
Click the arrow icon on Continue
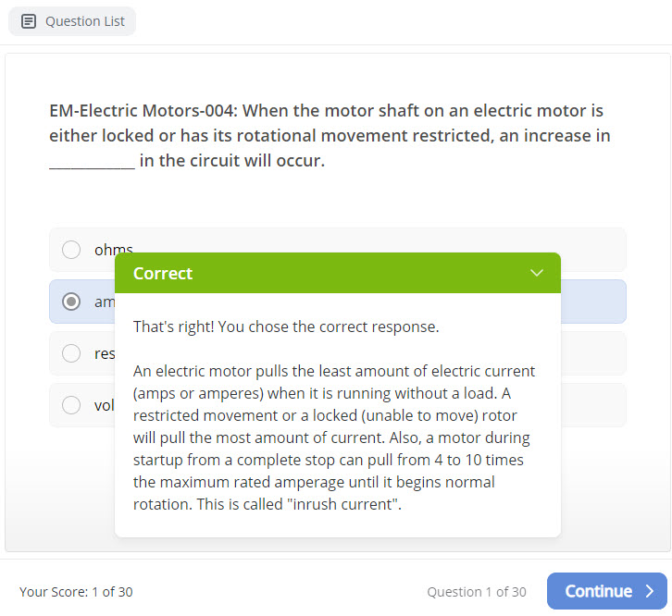tap(650, 591)
